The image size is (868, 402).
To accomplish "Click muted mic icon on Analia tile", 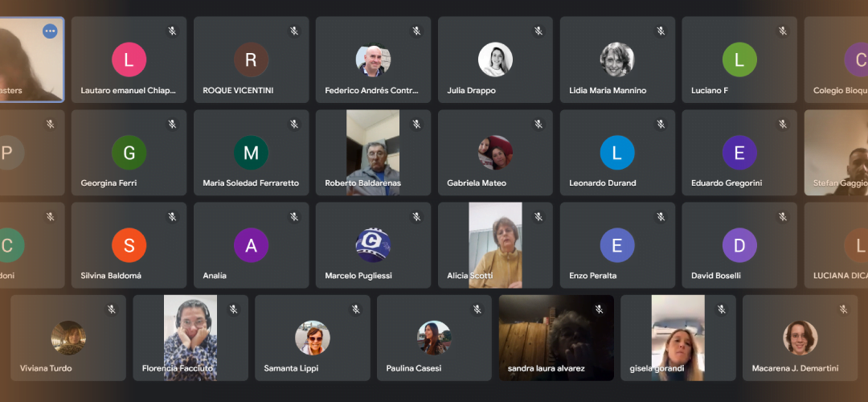I will pyautogui.click(x=294, y=216).
